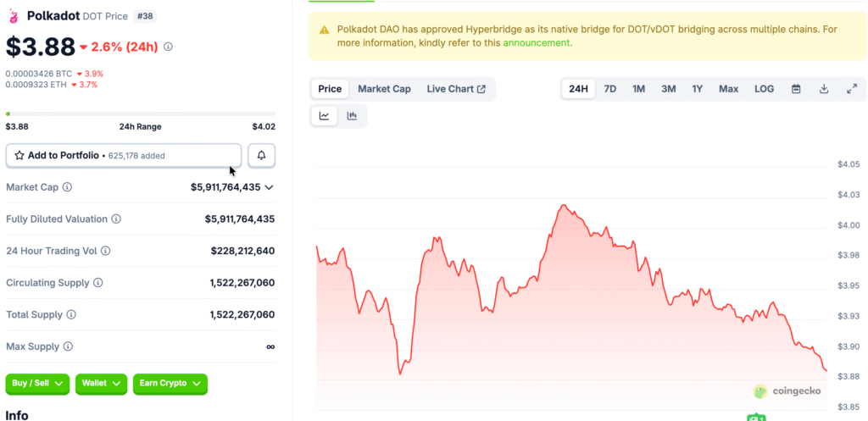Select the candlestick chart view icon
Screen dimensions: 868x421
pos(352,115)
